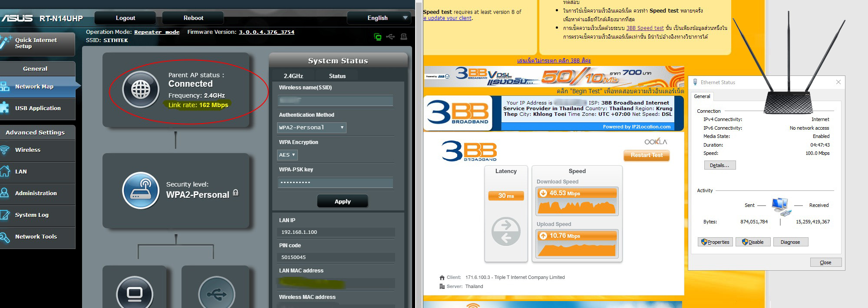Click the WPA-PSK key password field
Viewport: 868px width, 308px height.
(335, 183)
